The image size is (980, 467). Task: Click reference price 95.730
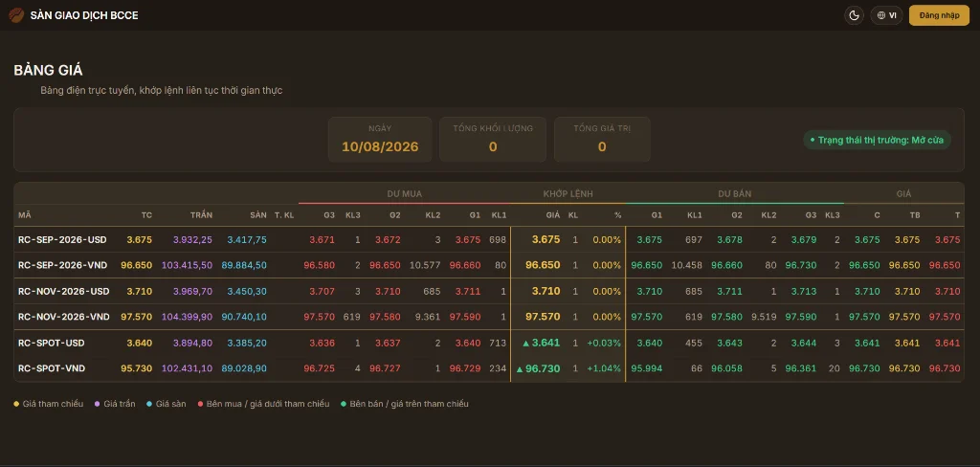pos(136,368)
